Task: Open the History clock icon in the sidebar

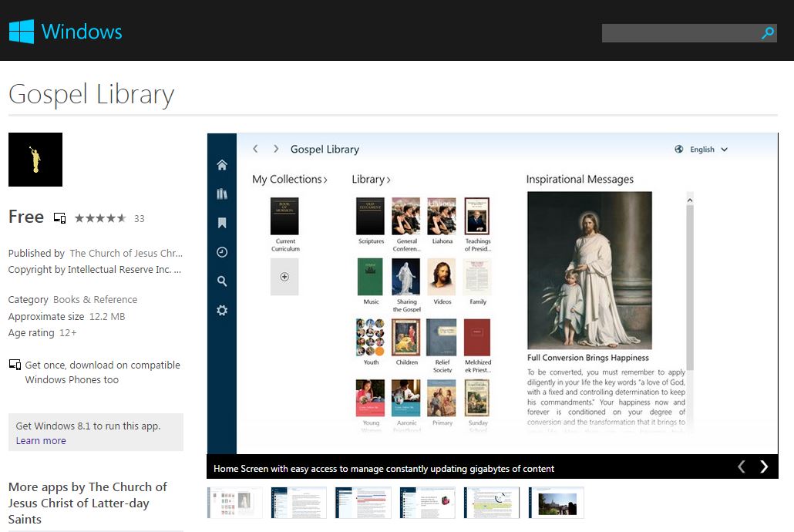Action: 222,251
